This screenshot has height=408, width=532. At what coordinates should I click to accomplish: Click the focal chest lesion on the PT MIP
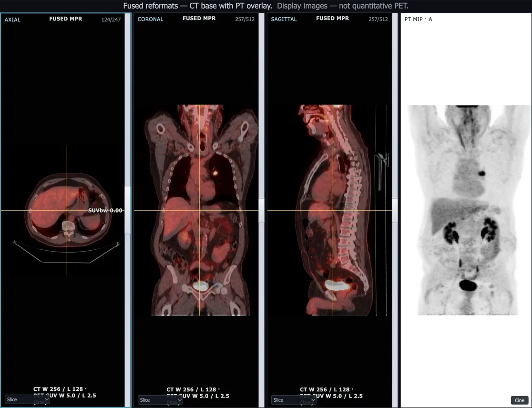[482, 173]
